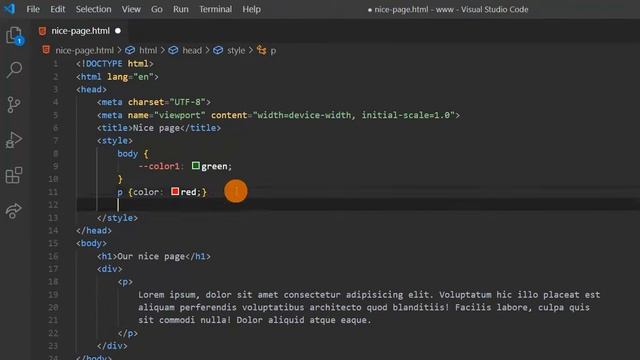Click the opening <p> tag on line 18

click(125, 282)
